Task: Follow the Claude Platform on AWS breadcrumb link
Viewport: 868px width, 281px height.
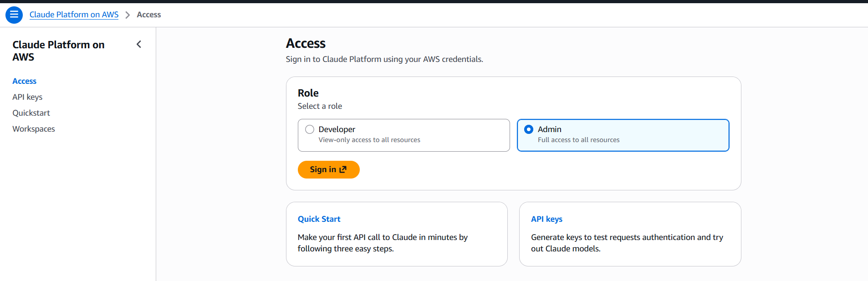Action: click(x=74, y=15)
